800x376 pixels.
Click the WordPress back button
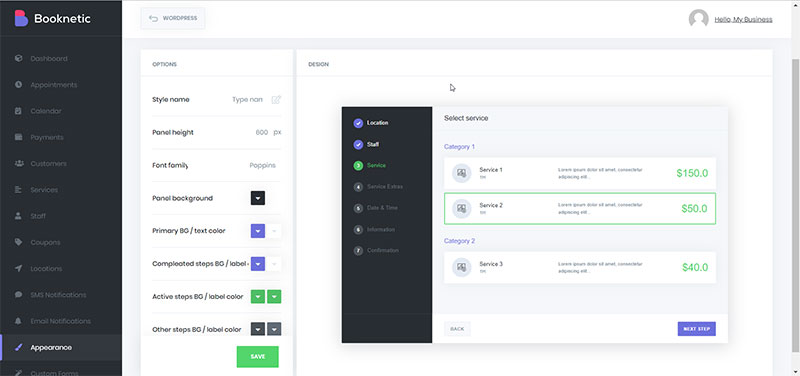pos(172,18)
